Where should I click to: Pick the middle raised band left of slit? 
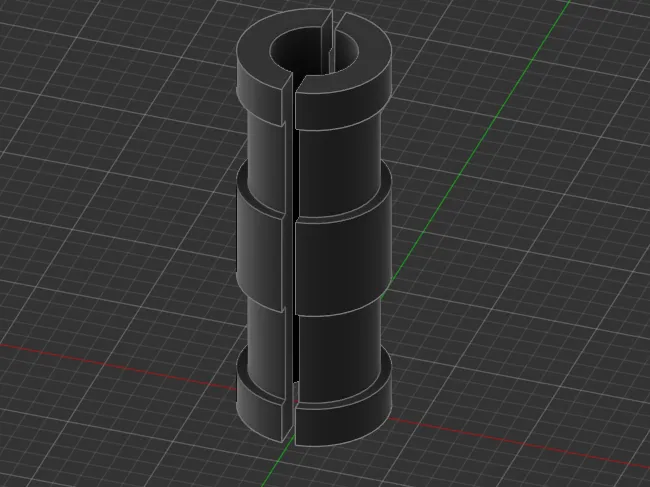tap(260, 249)
